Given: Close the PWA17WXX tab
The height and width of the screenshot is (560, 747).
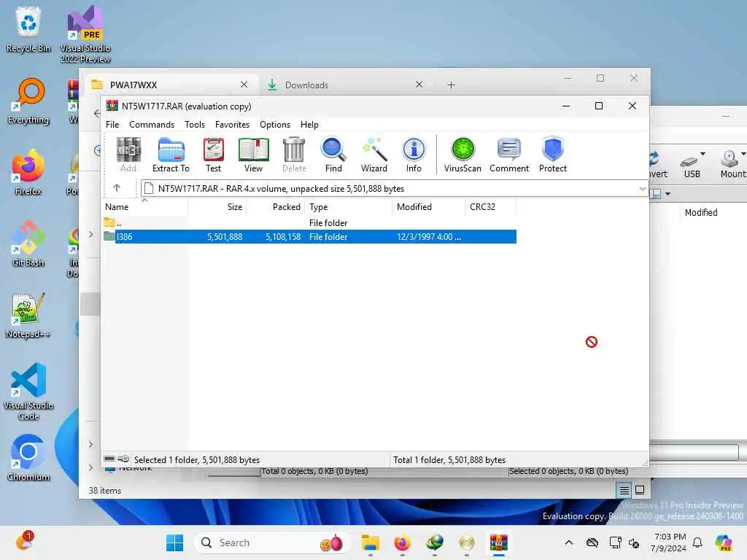Looking at the screenshot, I should [244, 85].
